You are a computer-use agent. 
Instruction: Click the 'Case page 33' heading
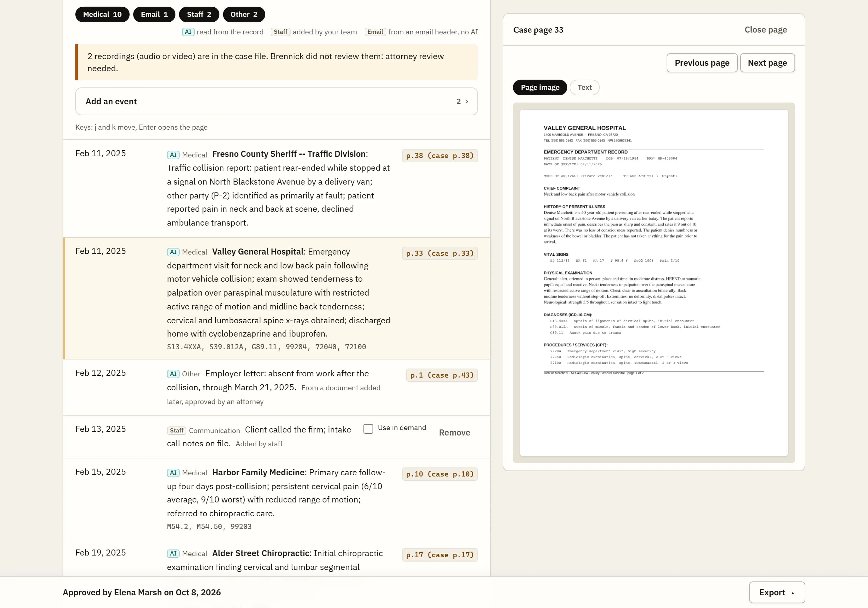click(x=538, y=30)
